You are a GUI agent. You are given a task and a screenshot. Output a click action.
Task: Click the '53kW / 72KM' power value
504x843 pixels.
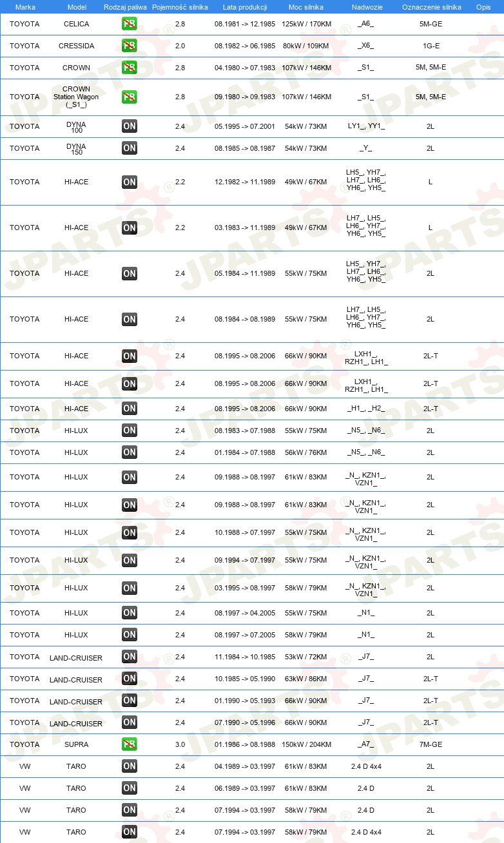(307, 657)
